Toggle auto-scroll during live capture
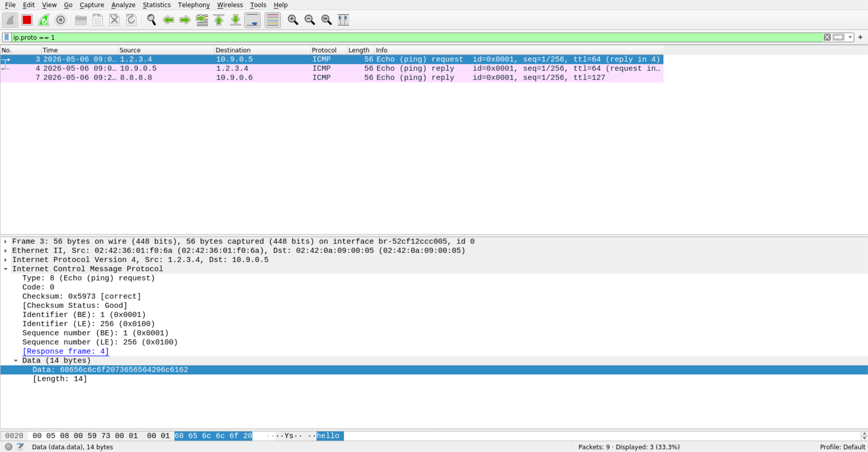Image resolution: width=868 pixels, height=452 pixels. 252,20
